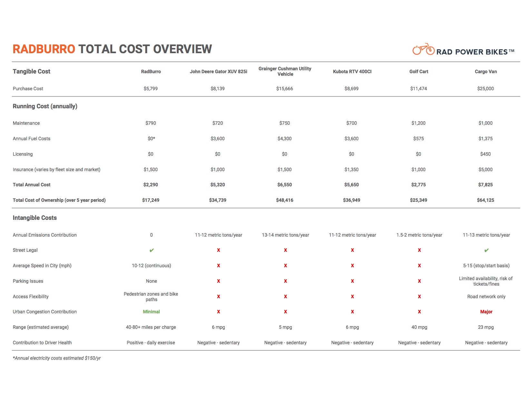Screen dimensions: 532x411
Task: Select the Grainger Cushman Utility Vehicle header
Action: (x=285, y=71)
